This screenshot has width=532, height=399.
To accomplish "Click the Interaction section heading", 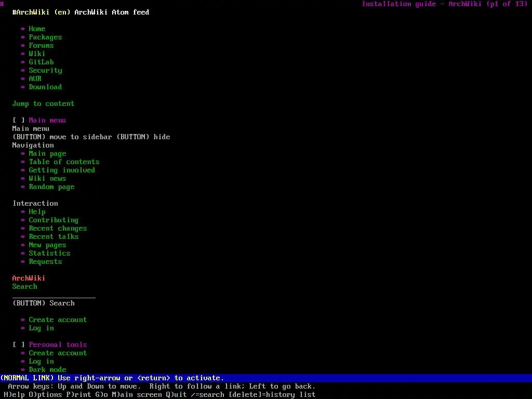I will (x=35, y=204).
